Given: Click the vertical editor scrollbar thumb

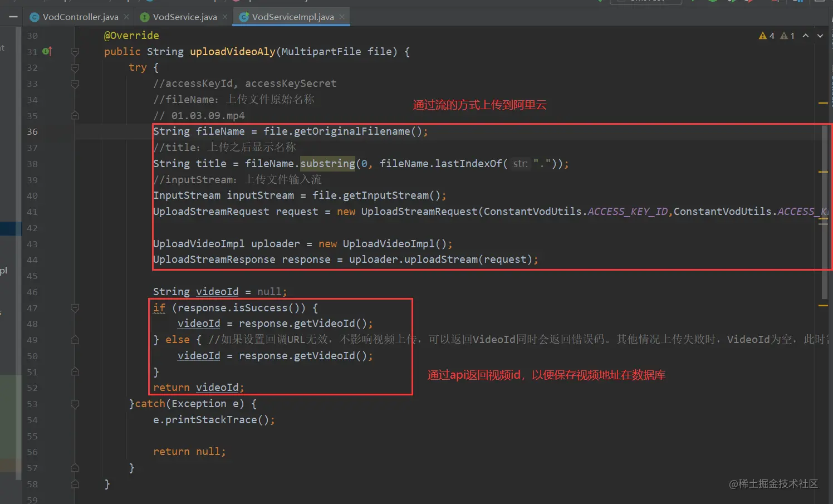Looking at the screenshot, I should coord(825,212).
